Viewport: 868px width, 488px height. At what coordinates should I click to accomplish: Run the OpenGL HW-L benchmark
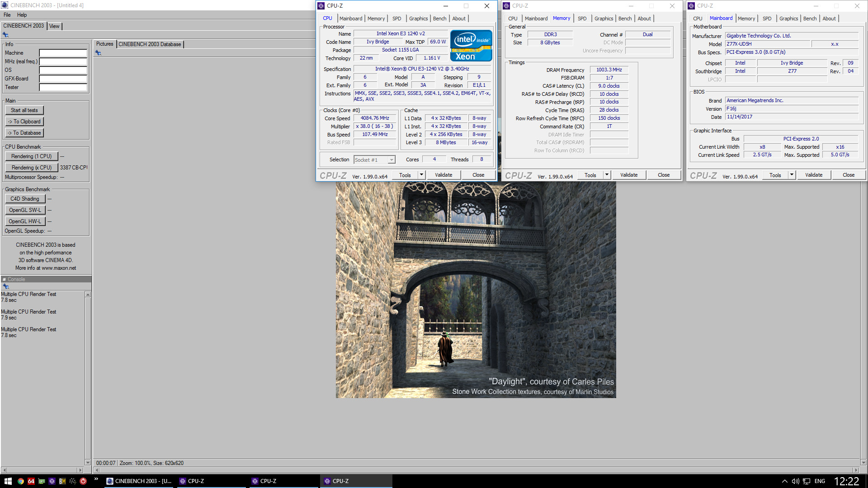pyautogui.click(x=25, y=221)
